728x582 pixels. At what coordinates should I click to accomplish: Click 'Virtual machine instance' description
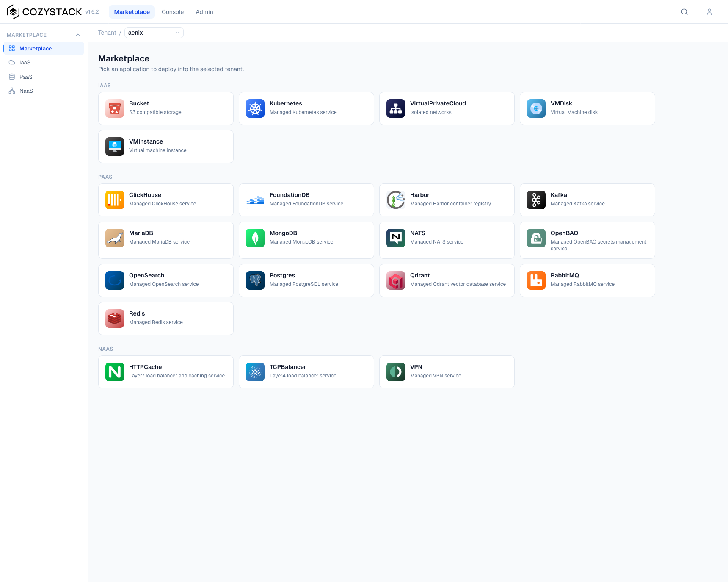point(158,150)
